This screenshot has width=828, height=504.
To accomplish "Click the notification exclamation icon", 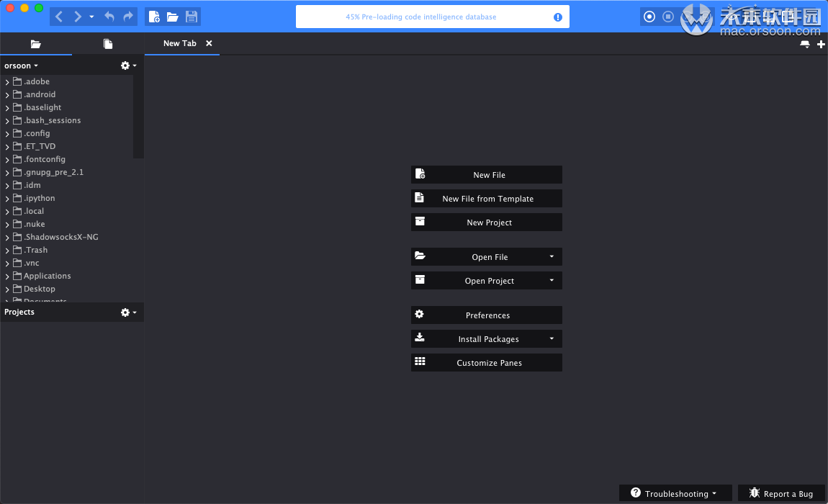I will pyautogui.click(x=557, y=17).
